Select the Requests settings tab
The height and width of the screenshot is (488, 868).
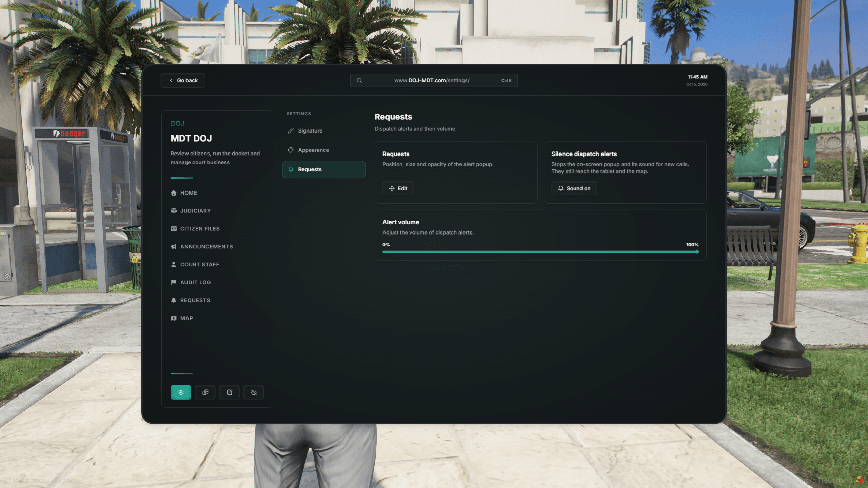pos(324,169)
